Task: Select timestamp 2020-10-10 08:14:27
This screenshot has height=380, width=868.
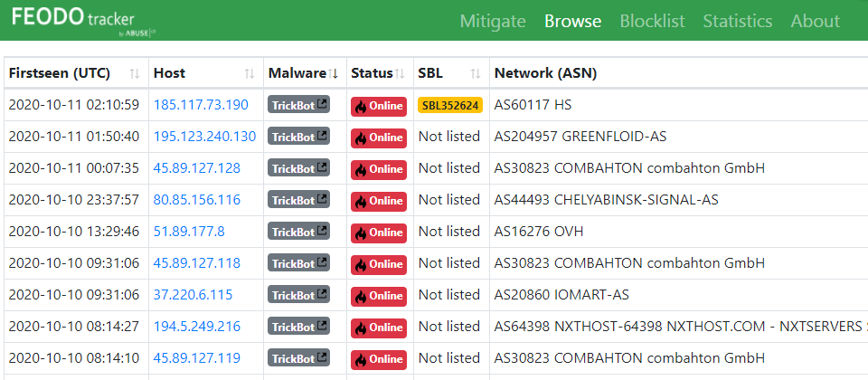Action: coord(73,327)
